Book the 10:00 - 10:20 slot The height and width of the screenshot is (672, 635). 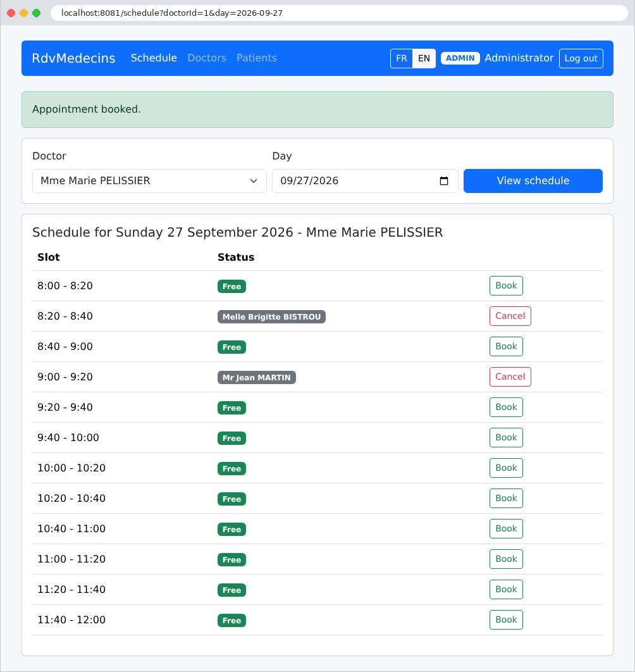pyautogui.click(x=506, y=468)
